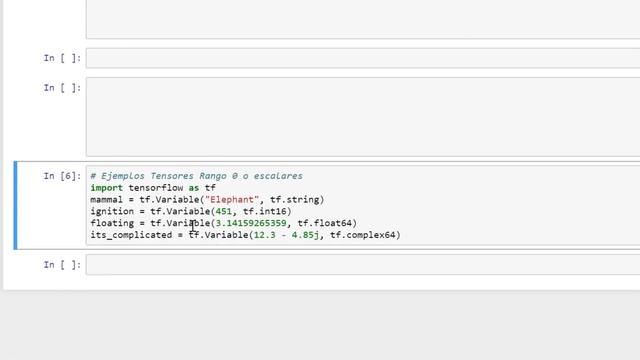This screenshot has width=640, height=360.
Task: Click the 'import tensorflow as tf' line
Action: [153, 188]
